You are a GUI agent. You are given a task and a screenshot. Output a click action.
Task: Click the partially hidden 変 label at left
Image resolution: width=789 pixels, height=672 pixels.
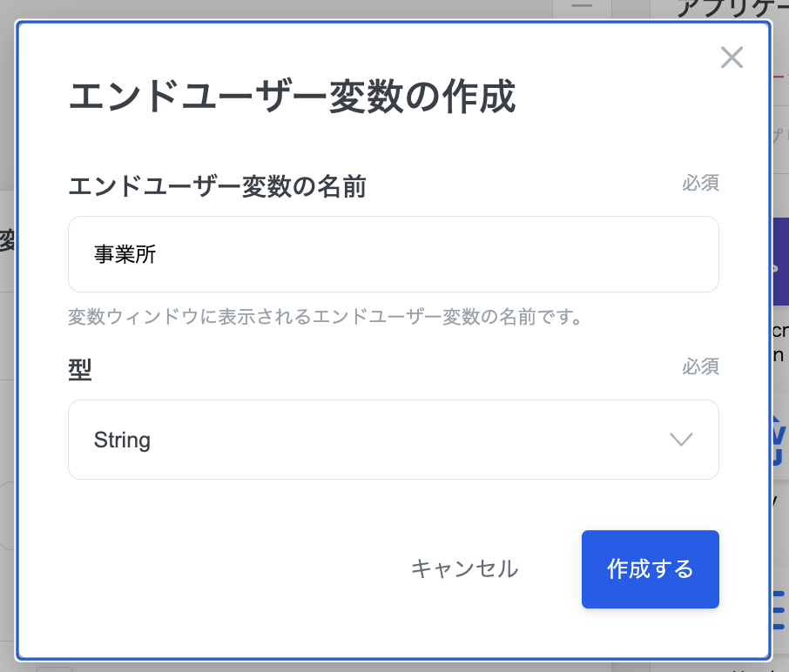pyautogui.click(x=7, y=241)
